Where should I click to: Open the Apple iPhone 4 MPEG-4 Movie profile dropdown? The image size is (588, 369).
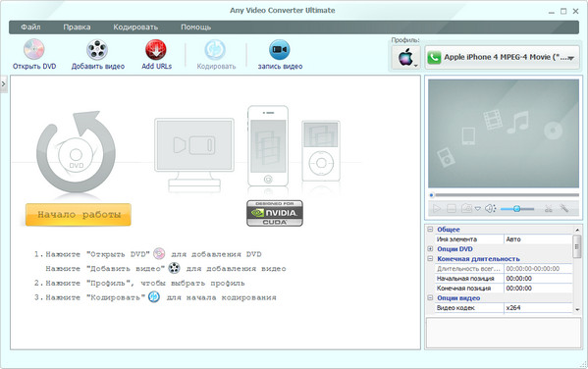coord(503,57)
